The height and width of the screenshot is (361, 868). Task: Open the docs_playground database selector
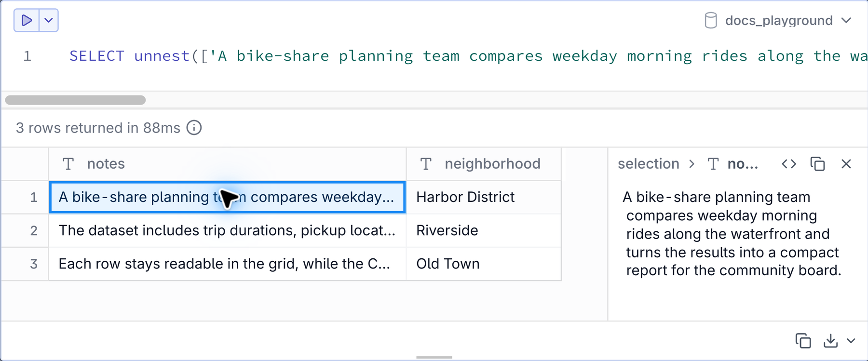[x=778, y=21]
